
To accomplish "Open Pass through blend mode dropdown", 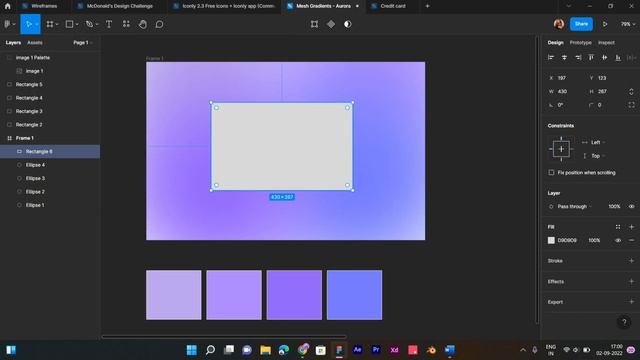I will click(574, 207).
